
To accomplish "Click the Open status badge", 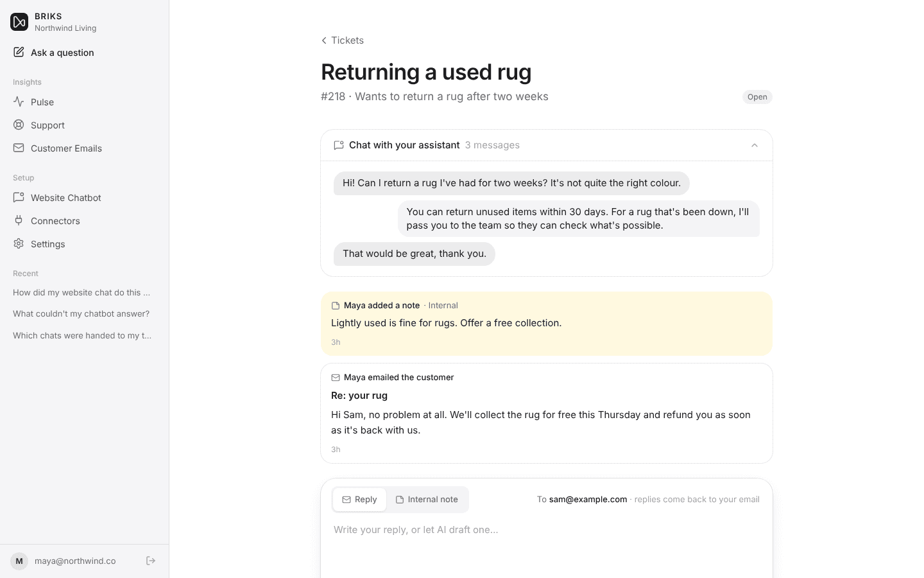I will pos(757,97).
